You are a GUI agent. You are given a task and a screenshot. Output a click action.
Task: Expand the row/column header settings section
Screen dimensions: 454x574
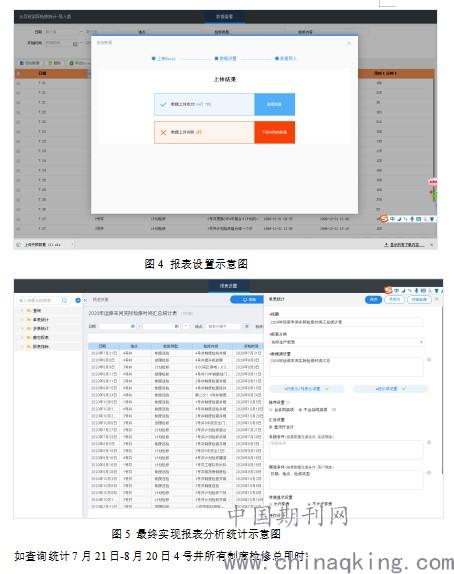pos(307,388)
